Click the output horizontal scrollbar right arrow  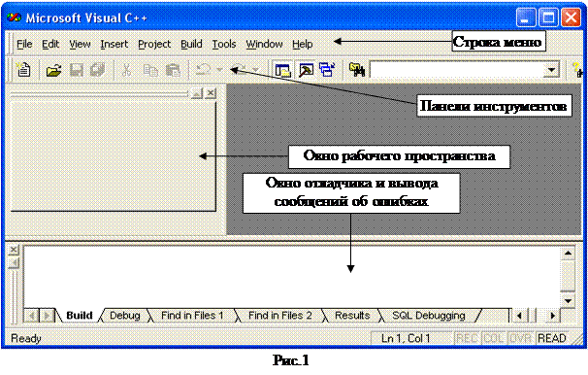click(x=552, y=316)
